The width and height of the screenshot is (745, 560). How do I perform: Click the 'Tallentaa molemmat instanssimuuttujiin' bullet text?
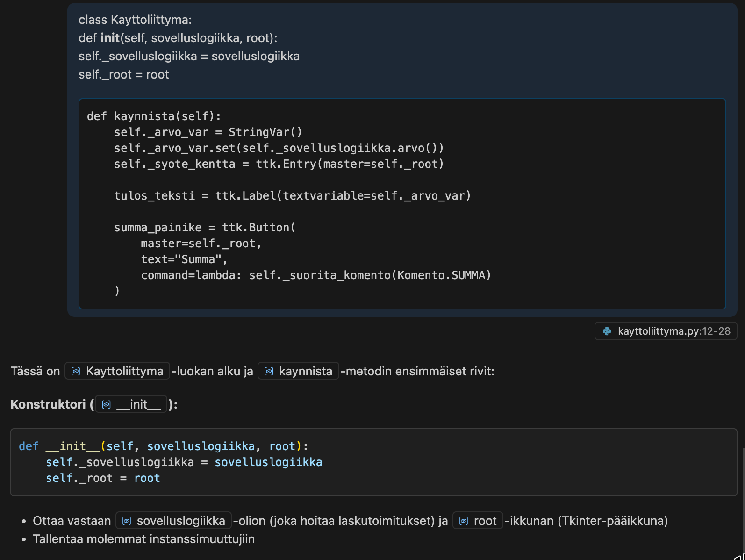[x=143, y=539]
